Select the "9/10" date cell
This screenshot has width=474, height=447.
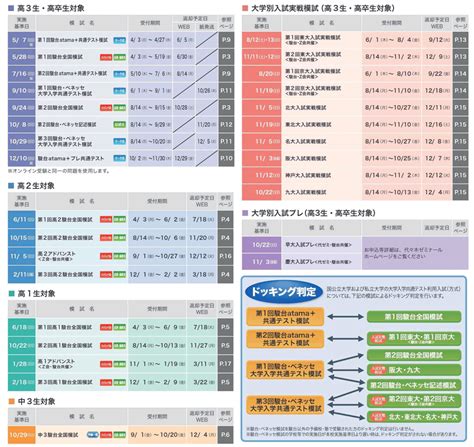point(21,91)
